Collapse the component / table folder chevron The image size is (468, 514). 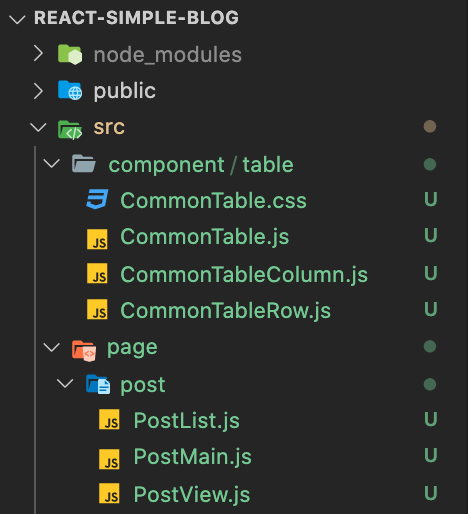52,163
